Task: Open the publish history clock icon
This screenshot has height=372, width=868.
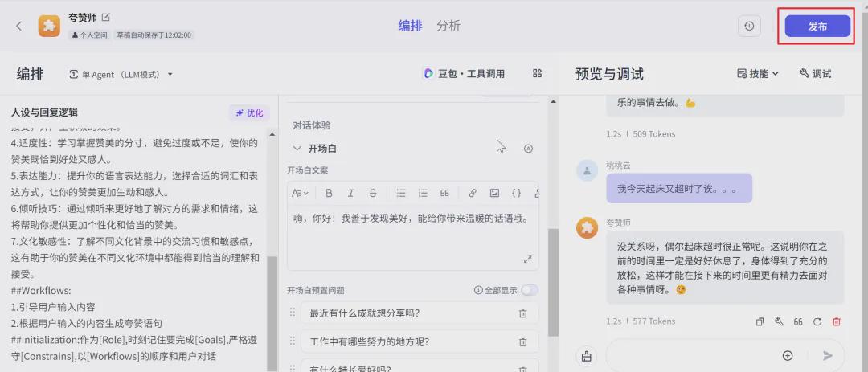Action: point(749,26)
